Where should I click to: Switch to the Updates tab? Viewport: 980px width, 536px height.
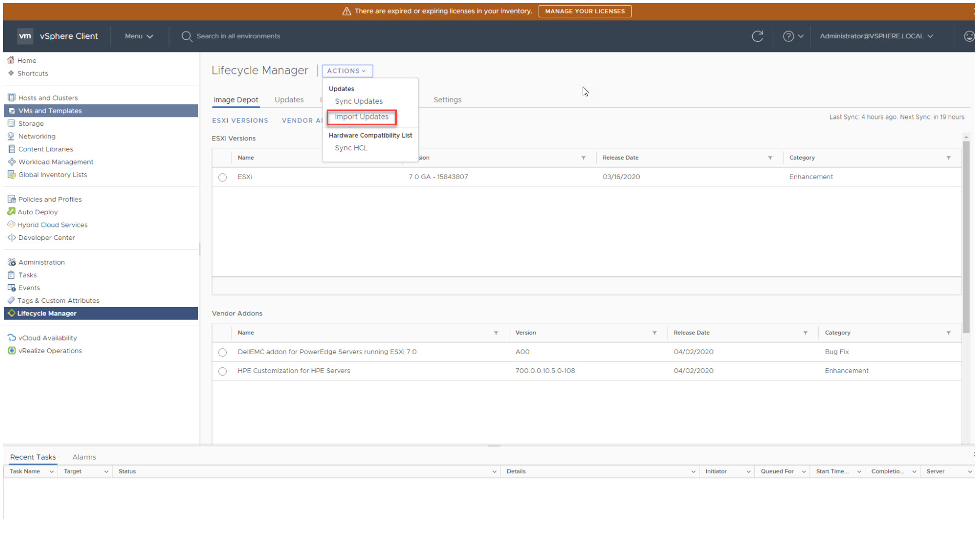point(289,100)
